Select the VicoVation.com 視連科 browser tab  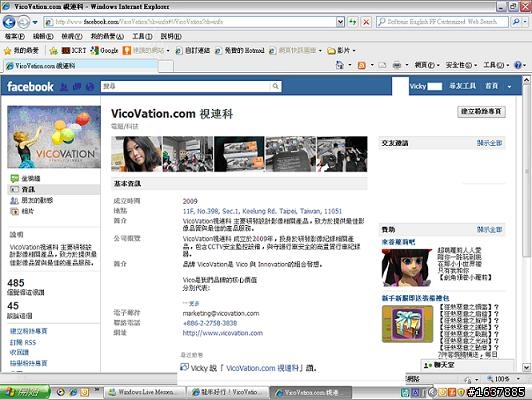(x=81, y=66)
